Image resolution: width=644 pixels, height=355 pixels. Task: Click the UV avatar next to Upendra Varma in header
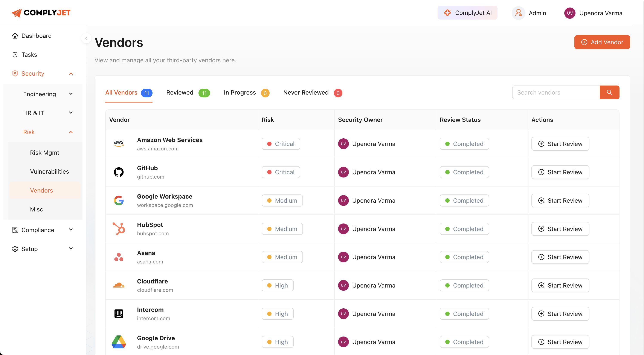click(x=570, y=13)
